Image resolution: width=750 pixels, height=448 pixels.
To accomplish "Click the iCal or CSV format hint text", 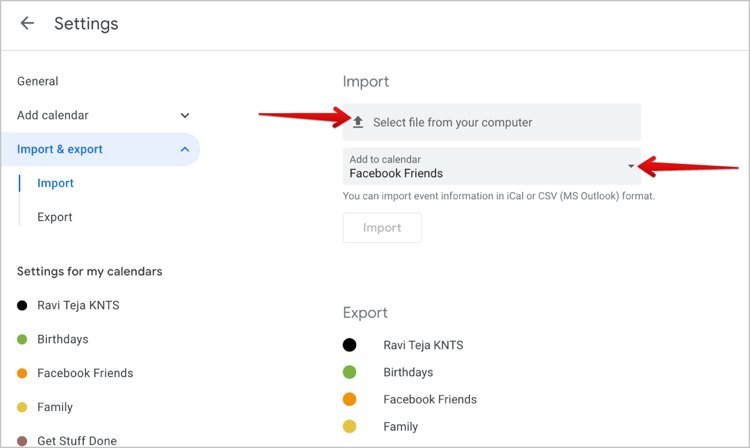I will click(499, 196).
